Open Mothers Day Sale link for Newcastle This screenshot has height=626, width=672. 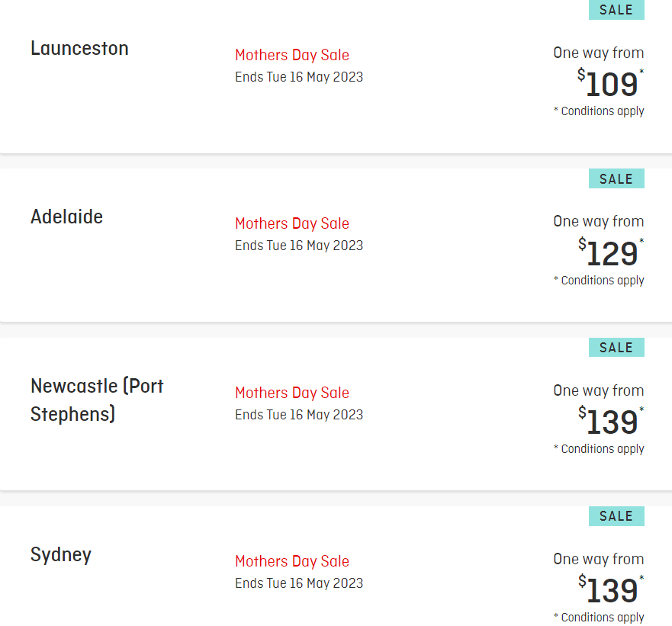[292, 393]
